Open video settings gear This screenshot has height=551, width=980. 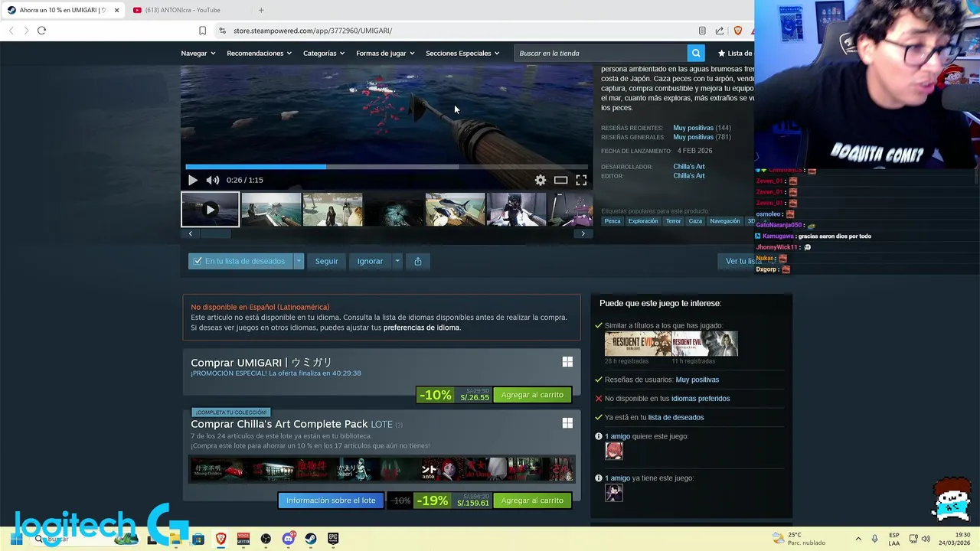541,180
